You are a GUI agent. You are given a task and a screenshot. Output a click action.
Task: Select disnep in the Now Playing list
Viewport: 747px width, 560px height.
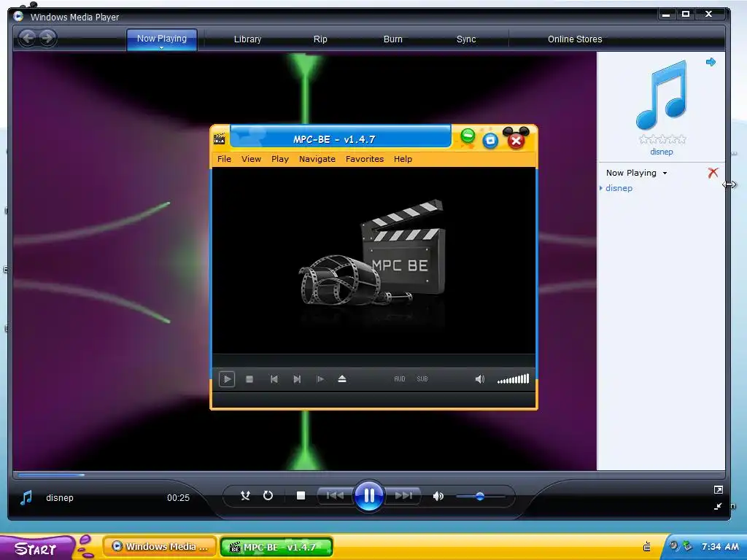click(x=619, y=188)
